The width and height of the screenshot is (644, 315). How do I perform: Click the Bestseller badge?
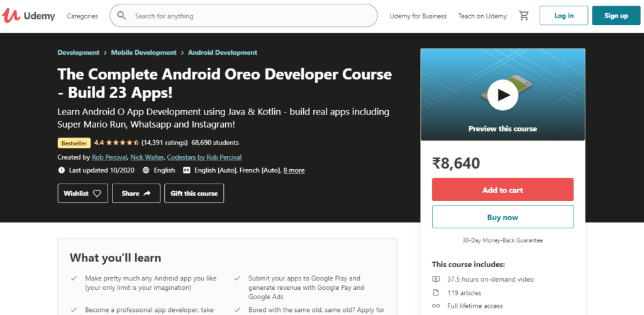pos(74,143)
